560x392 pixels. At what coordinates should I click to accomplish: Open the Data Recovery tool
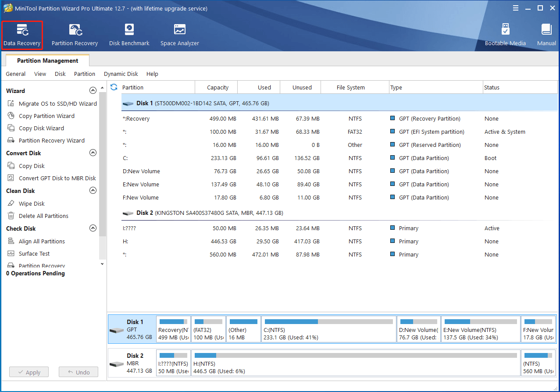coord(22,35)
